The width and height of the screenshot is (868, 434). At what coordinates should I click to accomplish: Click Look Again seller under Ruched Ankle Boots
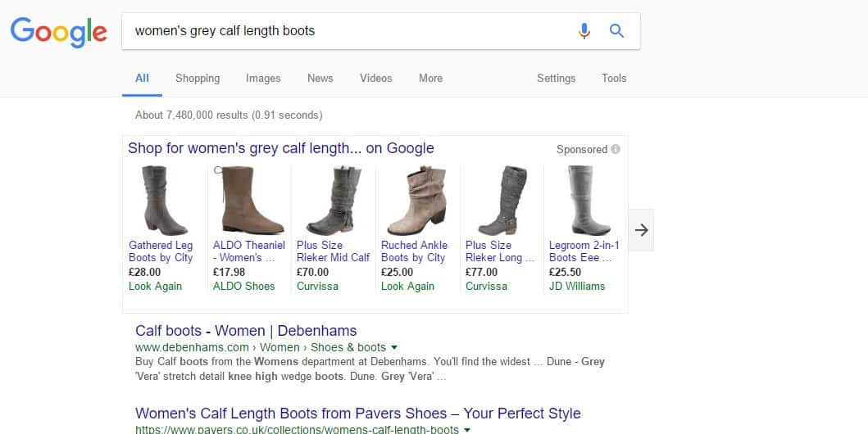(407, 287)
